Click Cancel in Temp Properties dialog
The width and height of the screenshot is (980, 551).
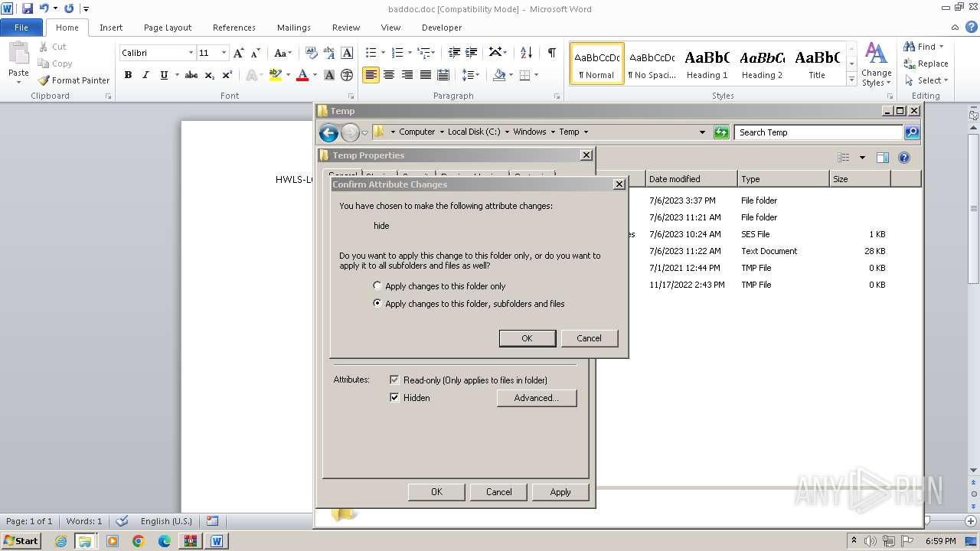coord(498,492)
